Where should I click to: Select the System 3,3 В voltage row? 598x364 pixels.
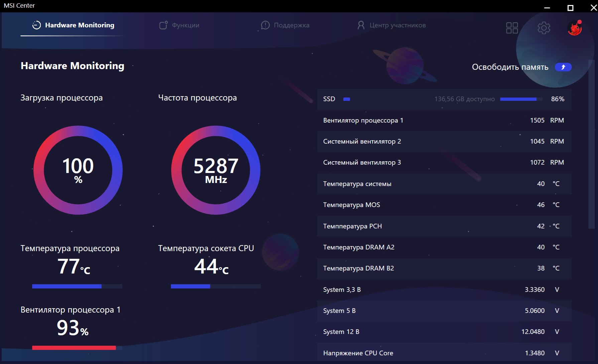point(444,290)
